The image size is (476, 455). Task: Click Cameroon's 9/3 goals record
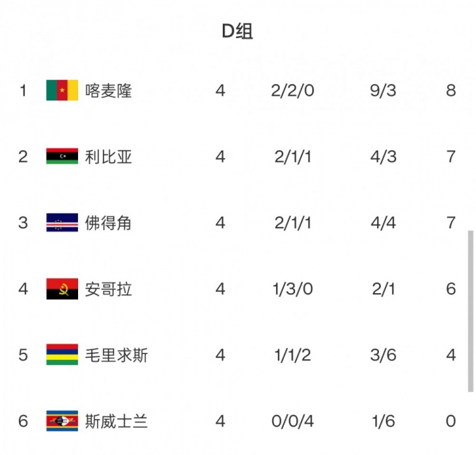point(383,90)
